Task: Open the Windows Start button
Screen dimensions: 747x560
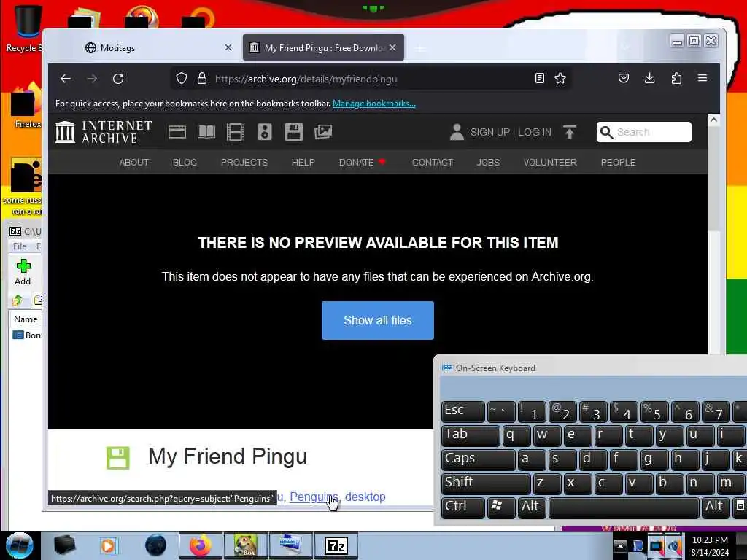Action: coord(20,545)
